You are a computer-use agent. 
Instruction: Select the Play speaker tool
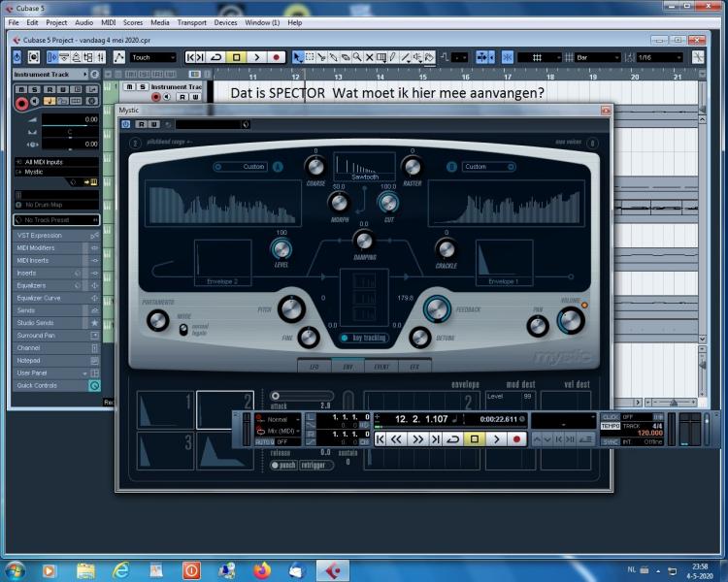click(417, 57)
